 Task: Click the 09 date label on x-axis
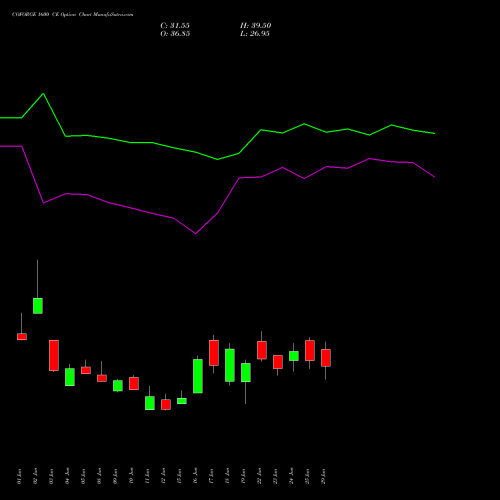click(x=115, y=476)
